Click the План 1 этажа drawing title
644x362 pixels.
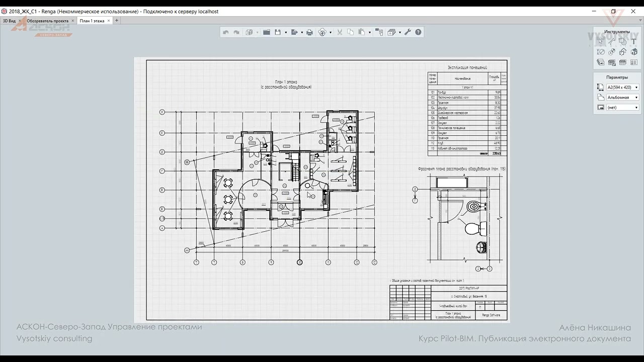(286, 81)
